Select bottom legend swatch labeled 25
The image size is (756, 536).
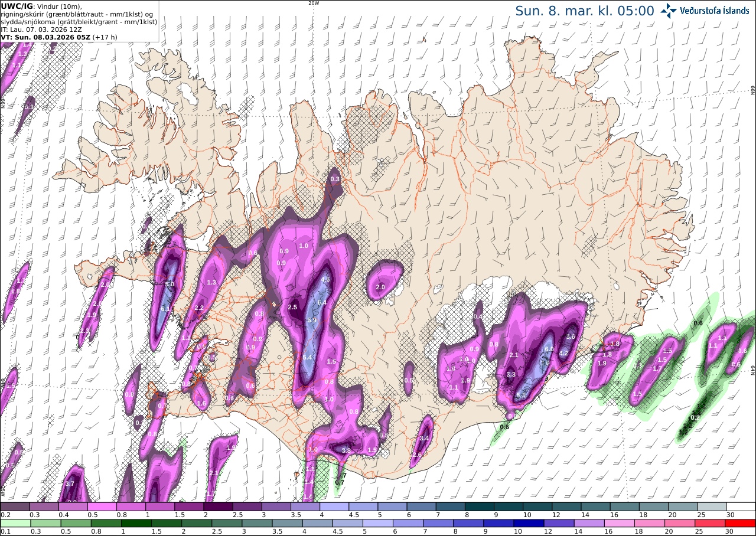click(x=711, y=523)
